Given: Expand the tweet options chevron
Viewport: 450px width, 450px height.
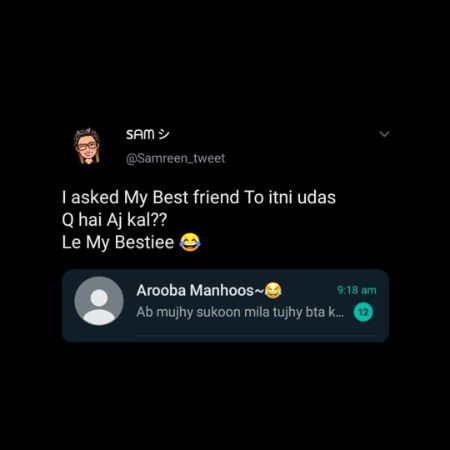Looking at the screenshot, I should click(x=384, y=134).
